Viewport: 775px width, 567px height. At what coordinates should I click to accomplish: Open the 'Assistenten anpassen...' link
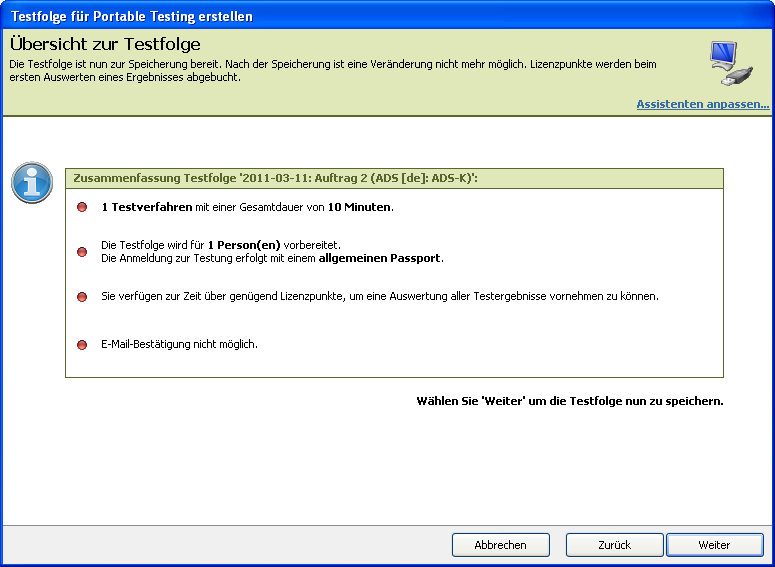(702, 104)
